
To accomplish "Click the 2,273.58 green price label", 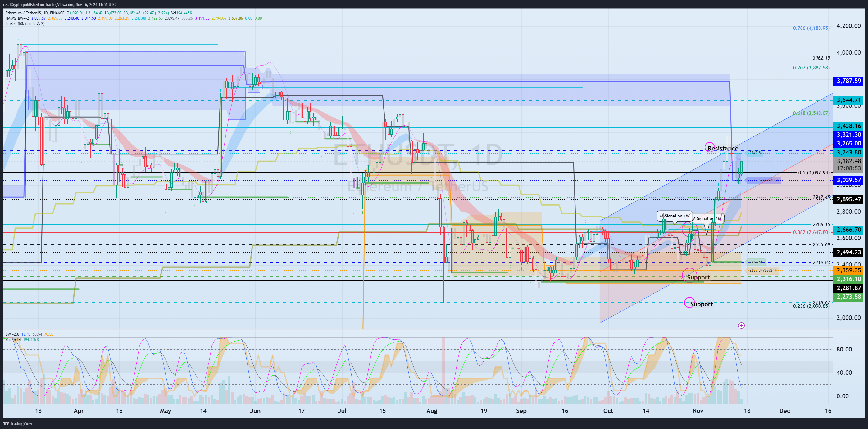I will 849,297.
